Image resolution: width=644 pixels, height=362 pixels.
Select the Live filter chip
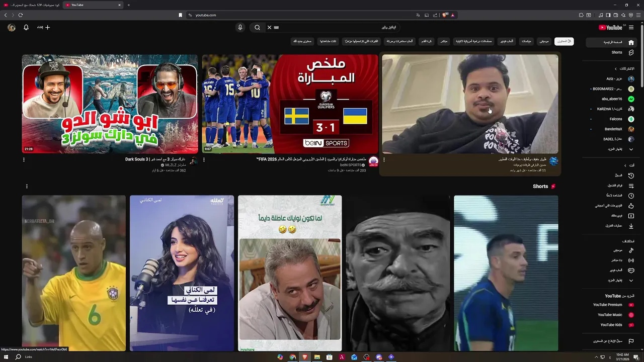444,41
